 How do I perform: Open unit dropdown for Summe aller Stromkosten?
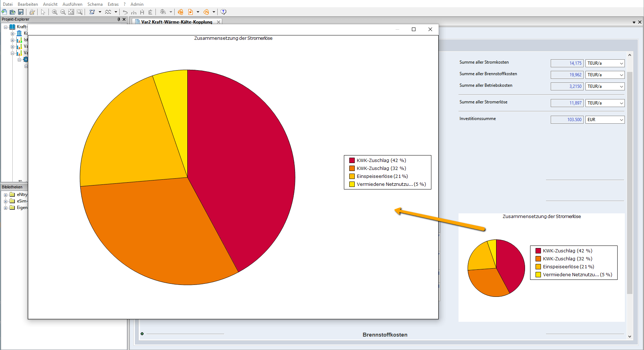click(621, 63)
